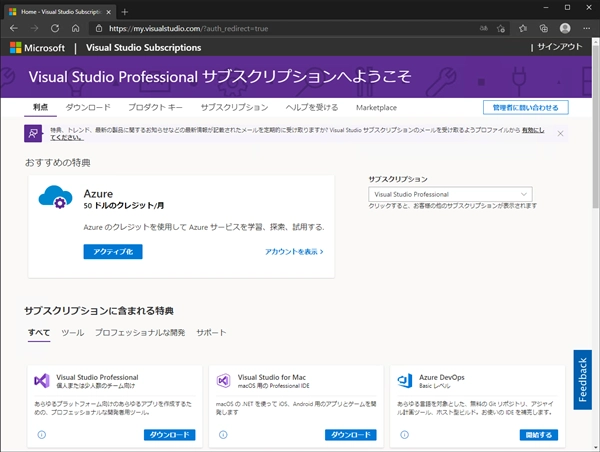
Task: Show info for Visual Studio for Mac card
Action: click(x=223, y=435)
